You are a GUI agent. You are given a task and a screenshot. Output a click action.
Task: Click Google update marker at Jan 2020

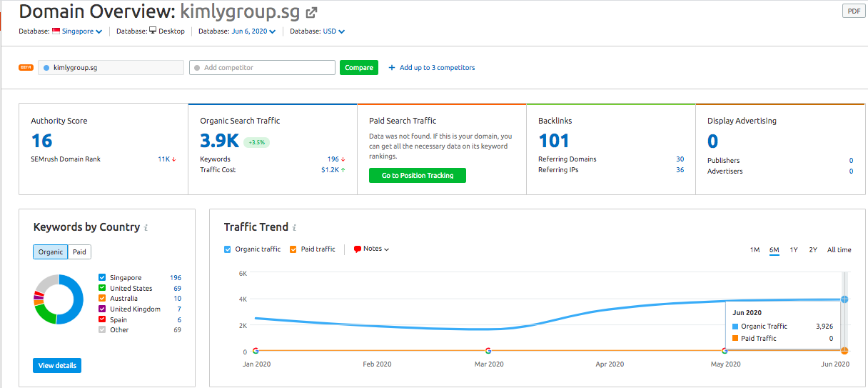pos(256,351)
